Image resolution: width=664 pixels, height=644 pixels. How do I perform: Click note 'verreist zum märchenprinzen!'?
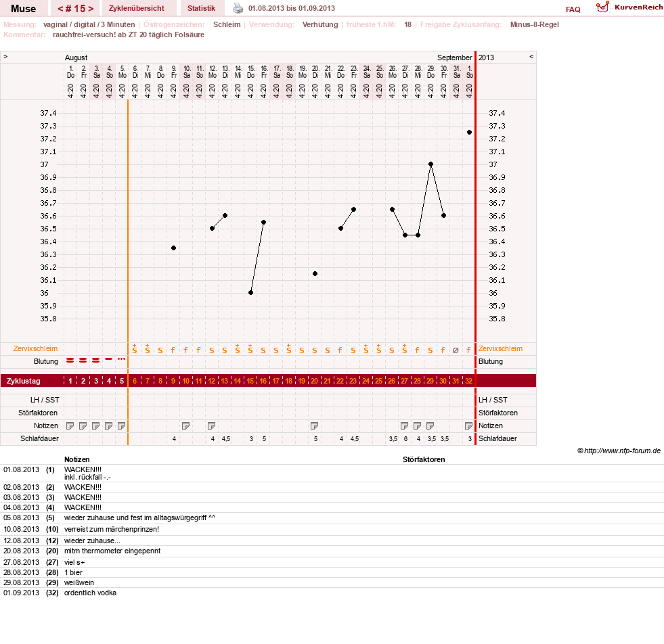pos(112,529)
